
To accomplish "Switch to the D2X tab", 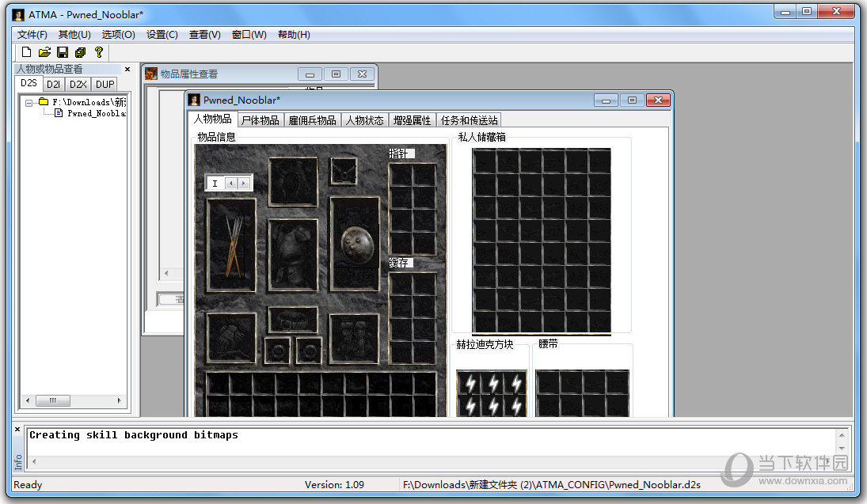I will [x=78, y=85].
